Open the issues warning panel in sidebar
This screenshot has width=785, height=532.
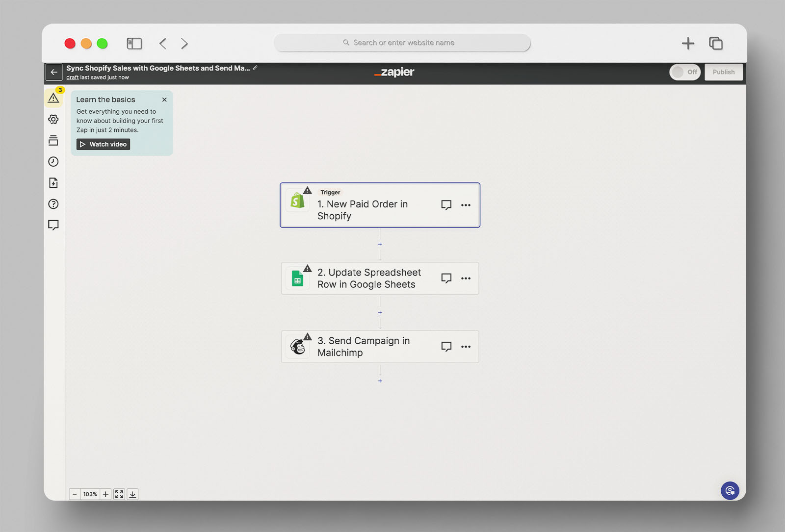click(x=53, y=98)
